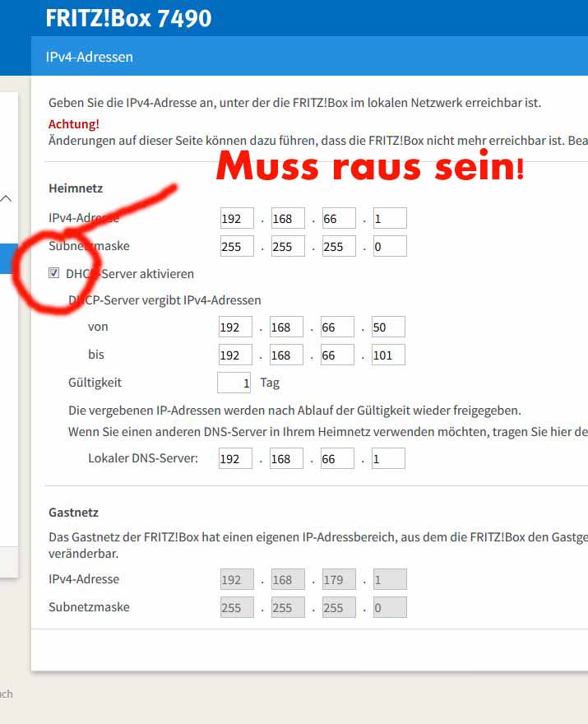The width and height of the screenshot is (588, 724).
Task: Click Gastnetz Subnetzmaske first octet 255
Action: pos(237,608)
